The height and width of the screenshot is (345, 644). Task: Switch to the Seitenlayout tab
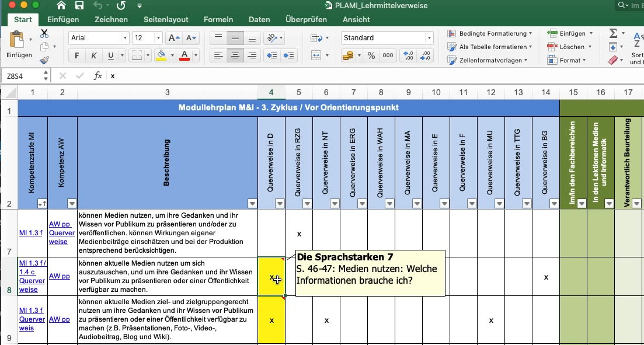pos(166,19)
